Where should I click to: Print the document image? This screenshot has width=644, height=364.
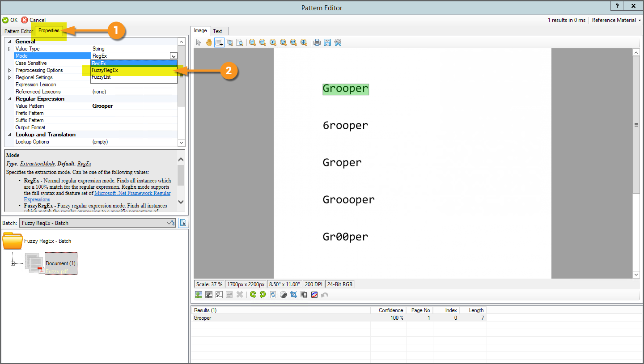317,42
